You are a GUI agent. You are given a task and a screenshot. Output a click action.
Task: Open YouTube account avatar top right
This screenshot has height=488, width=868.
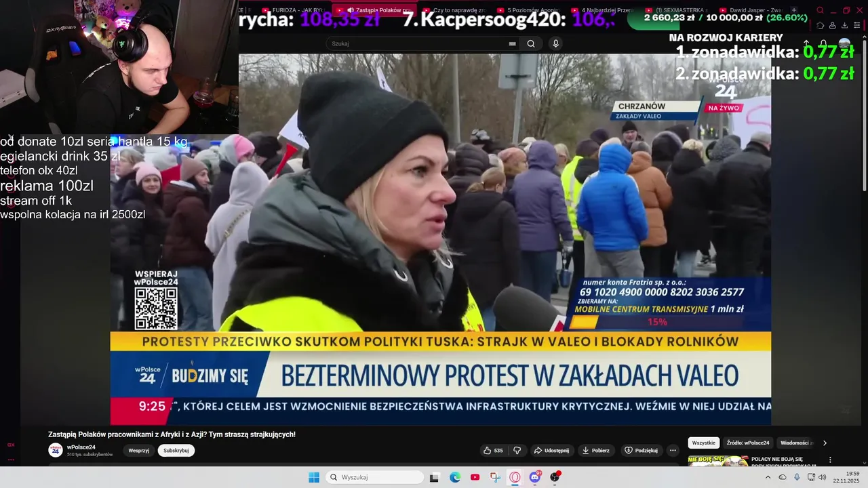[x=845, y=43]
